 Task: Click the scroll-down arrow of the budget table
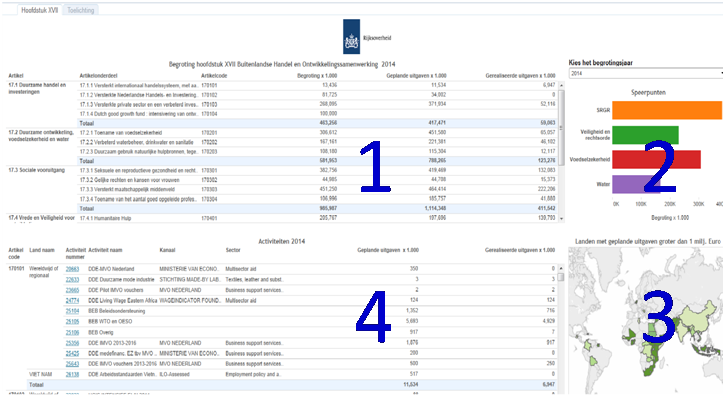[x=562, y=219]
